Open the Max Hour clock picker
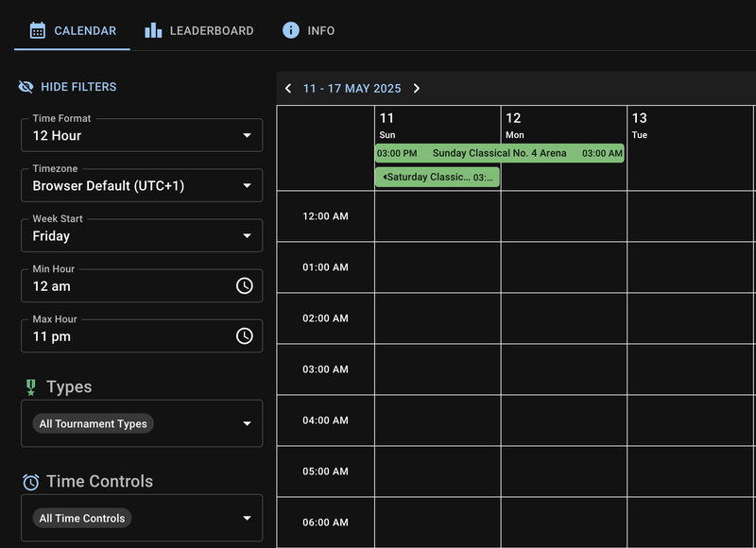Viewport: 756px width, 548px height. coord(245,336)
